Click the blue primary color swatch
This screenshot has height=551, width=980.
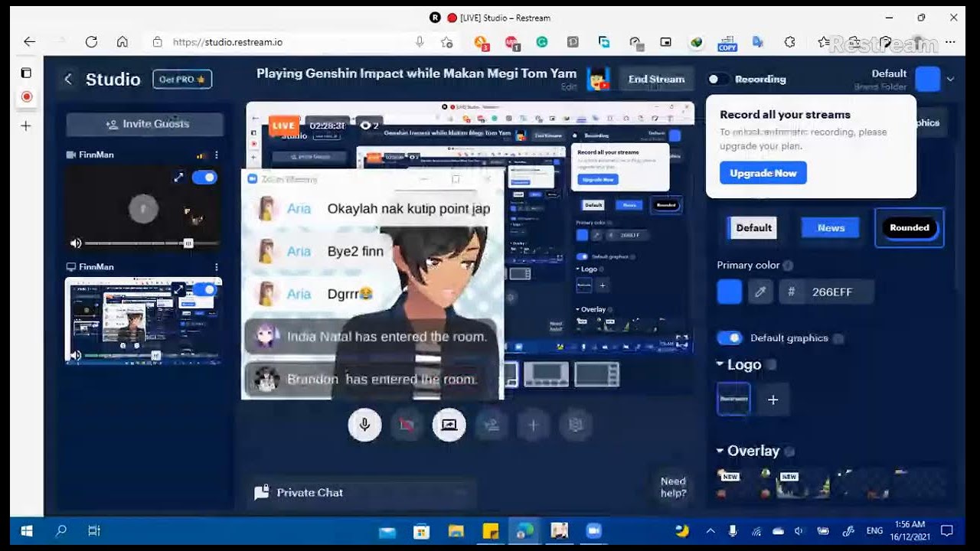tap(730, 292)
